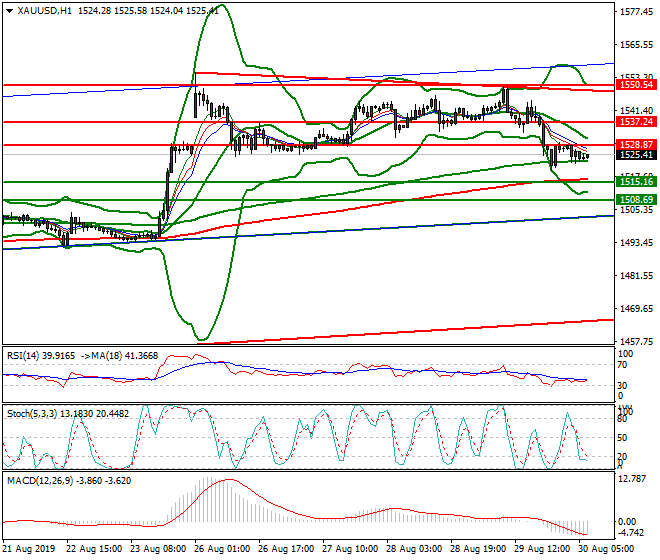Select the 26 Aug 17:00 time axis label
Screen dimensions: 660x560
(x=287, y=549)
